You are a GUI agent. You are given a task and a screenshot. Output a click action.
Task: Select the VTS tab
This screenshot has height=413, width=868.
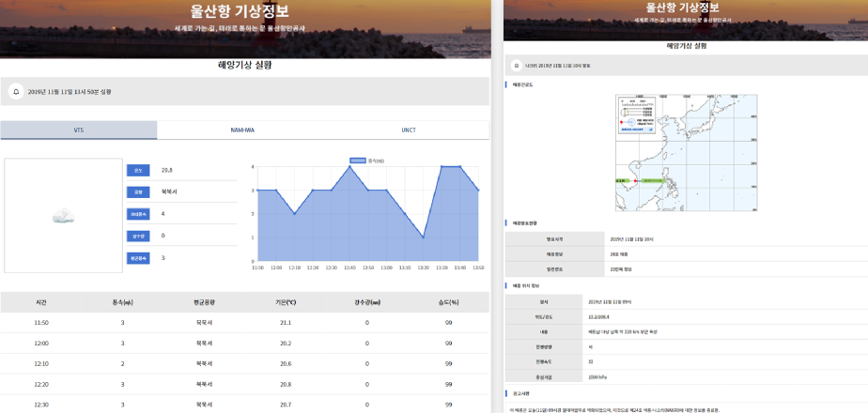79,130
